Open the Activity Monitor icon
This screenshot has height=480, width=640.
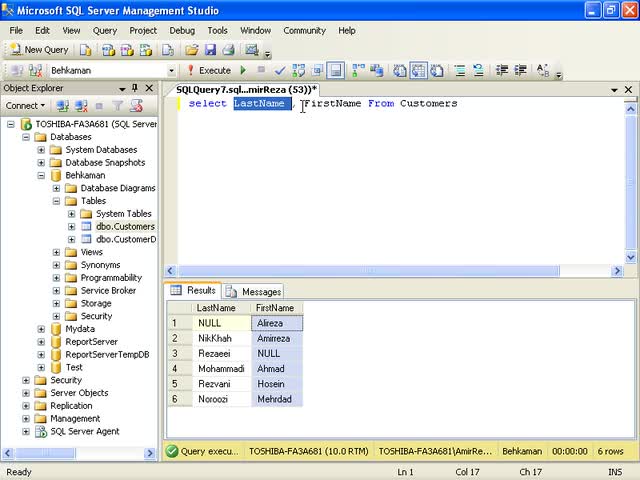[x=252, y=50]
